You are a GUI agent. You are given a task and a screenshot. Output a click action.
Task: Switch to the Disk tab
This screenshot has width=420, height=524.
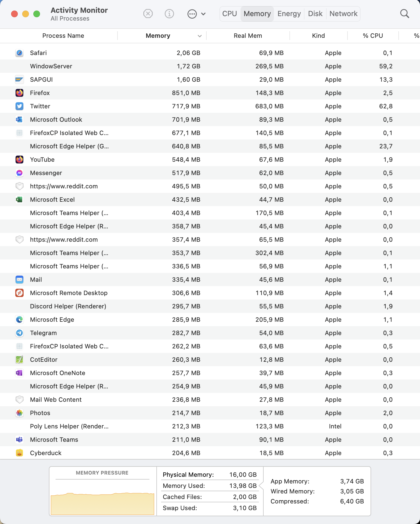point(315,14)
